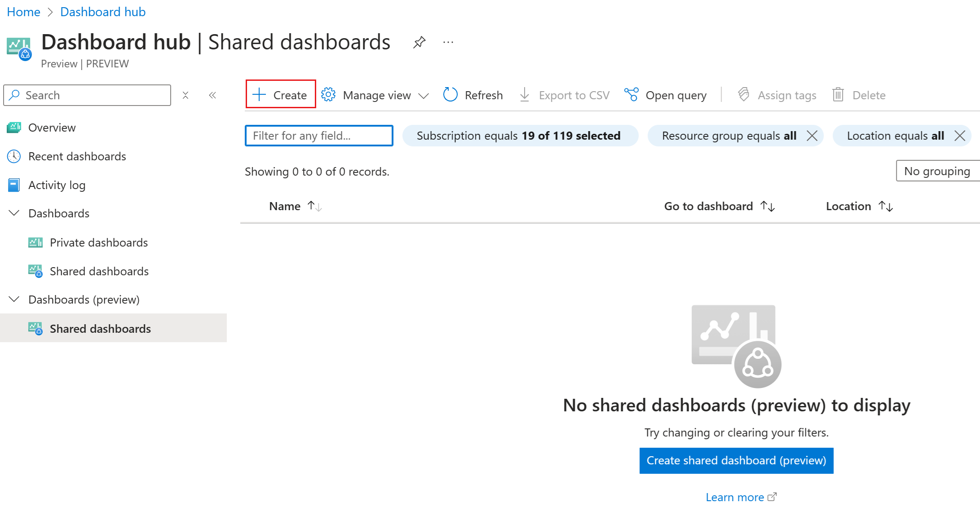Viewport: 980px width, 507px height.
Task: Click Filter for any field input
Action: pyautogui.click(x=320, y=136)
